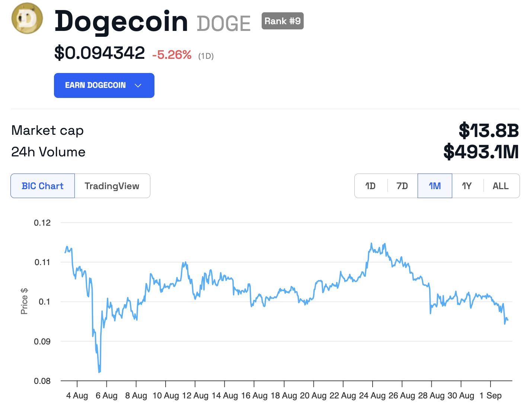Choose the 1M time range
Screen dimensions: 530x420
[435, 186]
